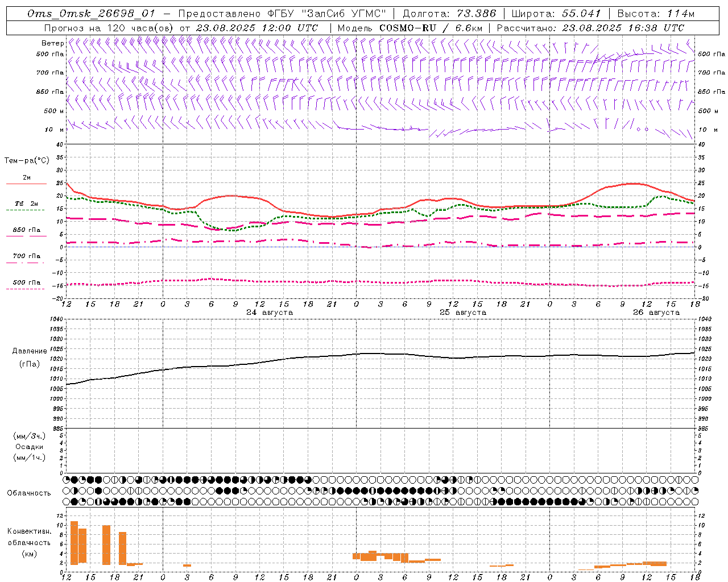Image resolution: width=728 pixels, height=582 pixels.
Task: Click the 10 м wind level label on left
Action: (54, 130)
